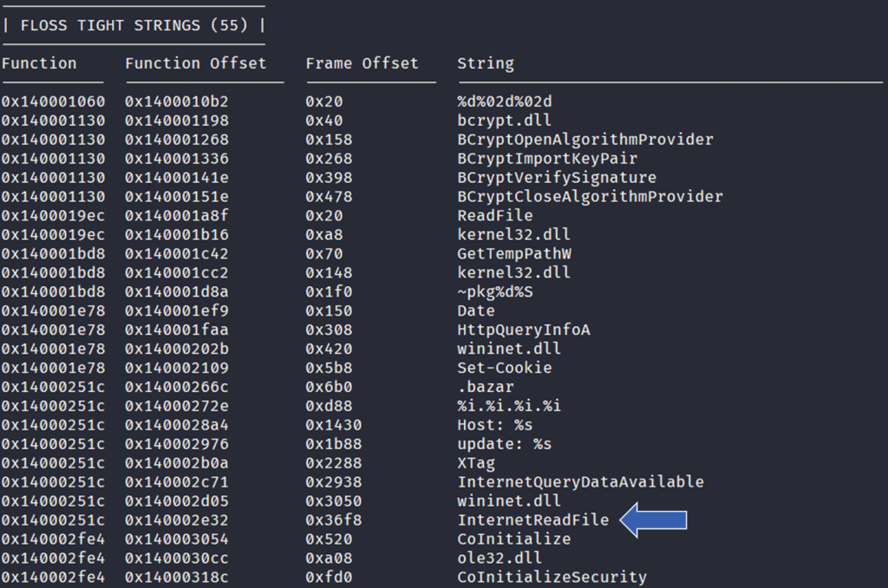Select the XTag string
The height and width of the screenshot is (588, 888).
pyautogui.click(x=476, y=463)
